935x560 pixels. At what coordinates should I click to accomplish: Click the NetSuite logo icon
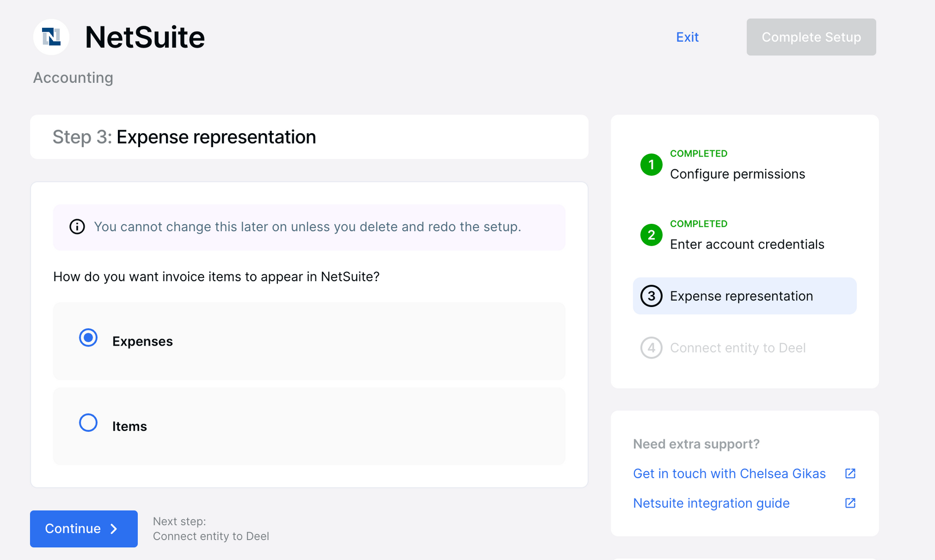(x=51, y=37)
